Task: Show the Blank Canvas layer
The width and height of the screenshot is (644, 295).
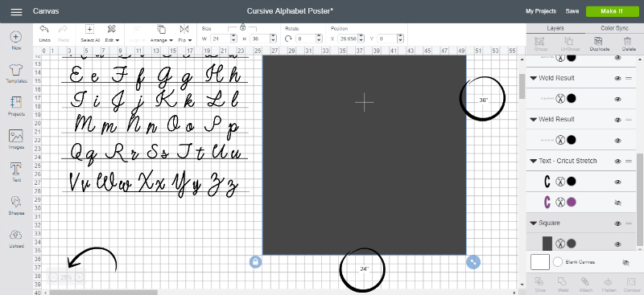Action: (x=626, y=263)
